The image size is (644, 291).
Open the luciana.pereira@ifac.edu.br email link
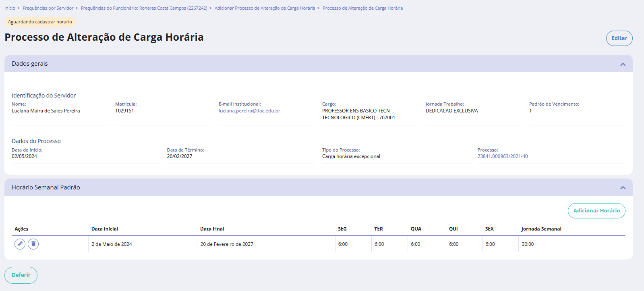(x=249, y=111)
